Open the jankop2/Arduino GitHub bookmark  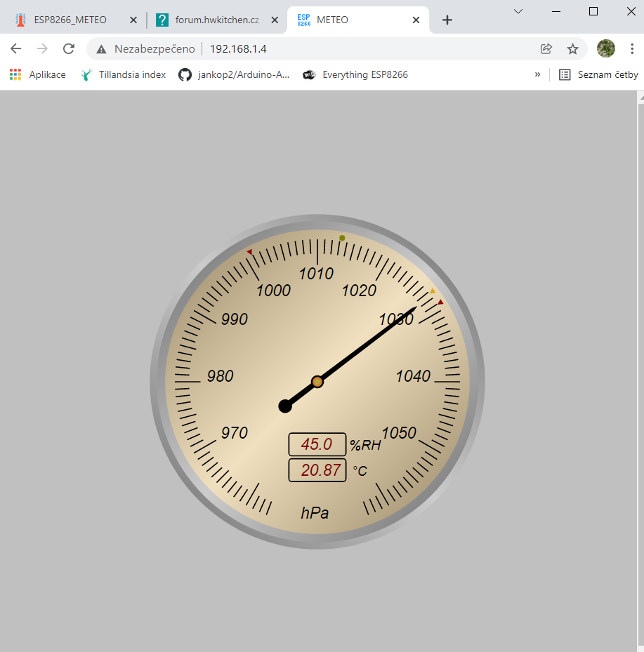coord(235,74)
